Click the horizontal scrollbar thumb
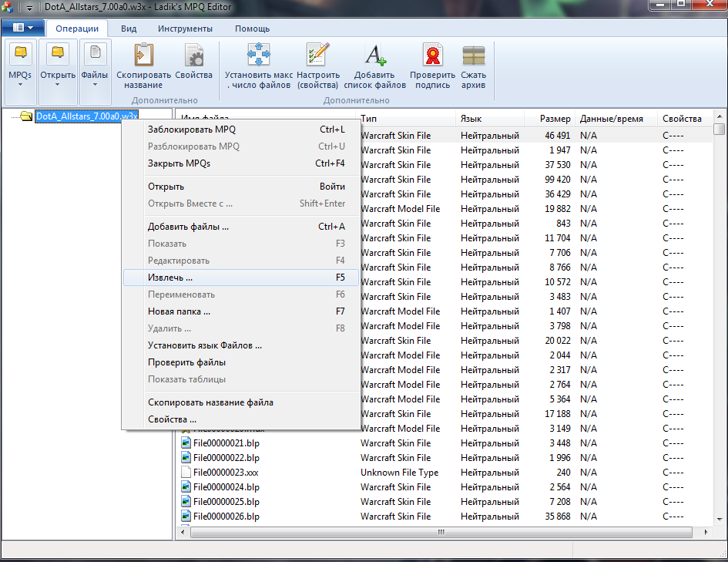728x562 pixels. pyautogui.click(x=441, y=532)
